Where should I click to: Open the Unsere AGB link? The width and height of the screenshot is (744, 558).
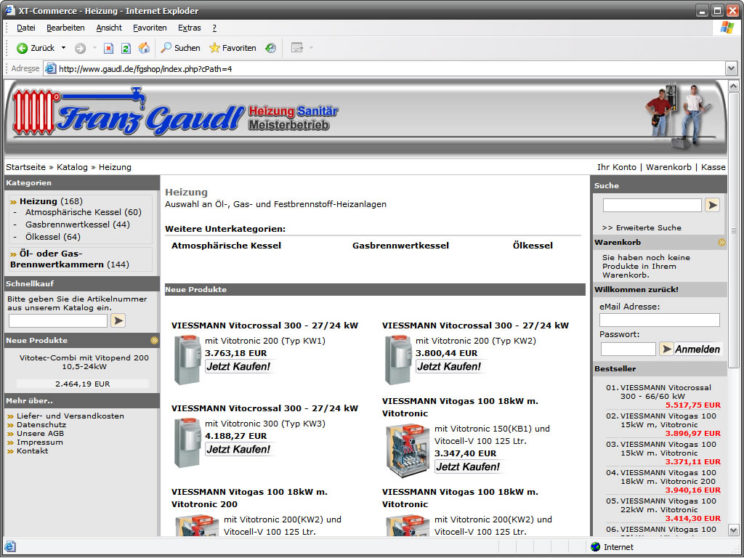point(40,433)
